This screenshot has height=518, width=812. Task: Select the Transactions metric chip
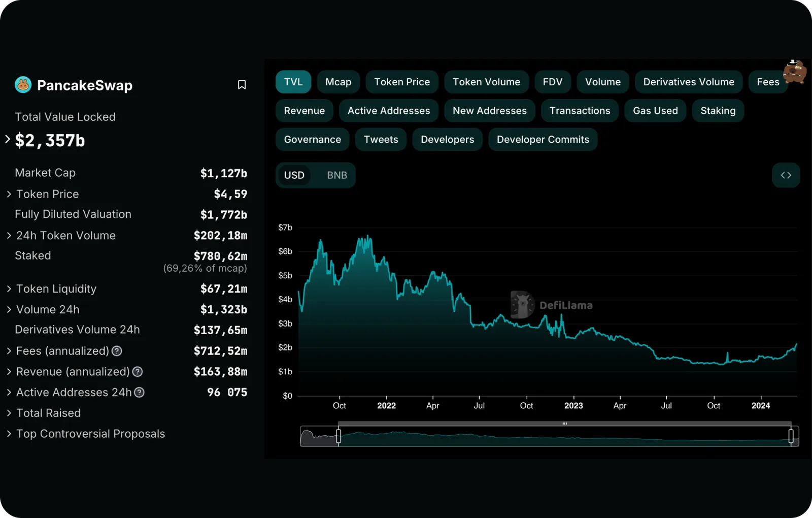(x=580, y=111)
